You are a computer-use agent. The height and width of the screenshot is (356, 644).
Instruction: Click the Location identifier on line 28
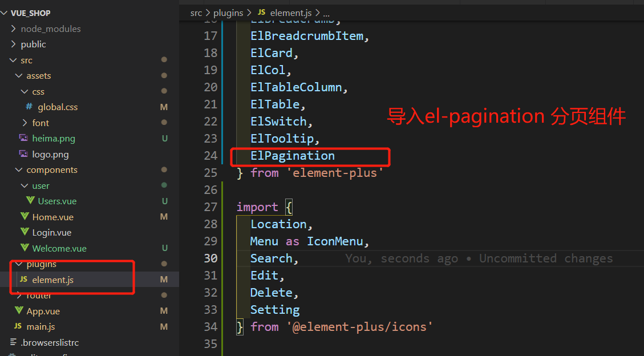point(278,224)
